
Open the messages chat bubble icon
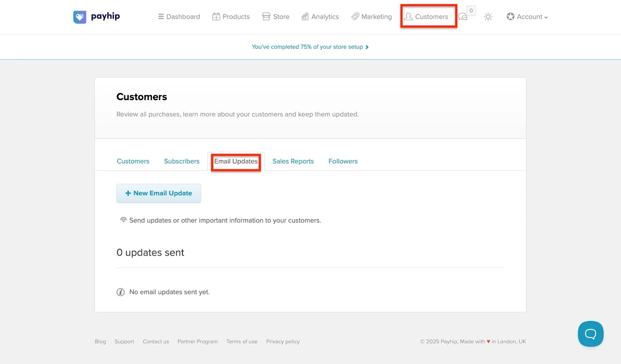pos(463,17)
